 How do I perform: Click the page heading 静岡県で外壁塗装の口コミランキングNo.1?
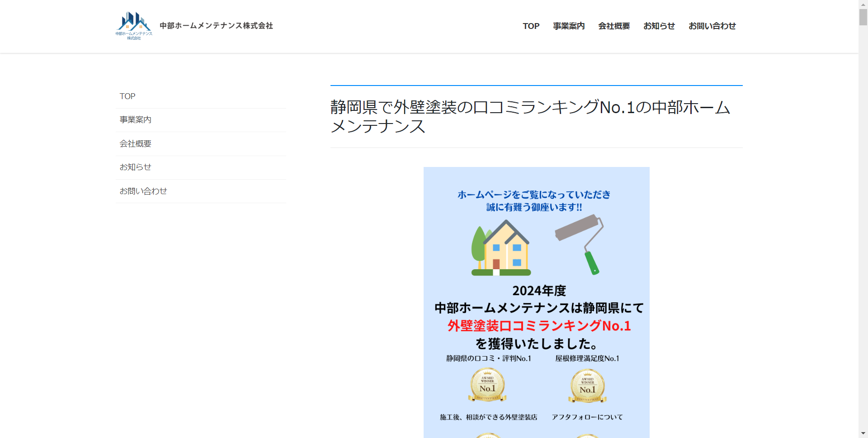click(530, 116)
